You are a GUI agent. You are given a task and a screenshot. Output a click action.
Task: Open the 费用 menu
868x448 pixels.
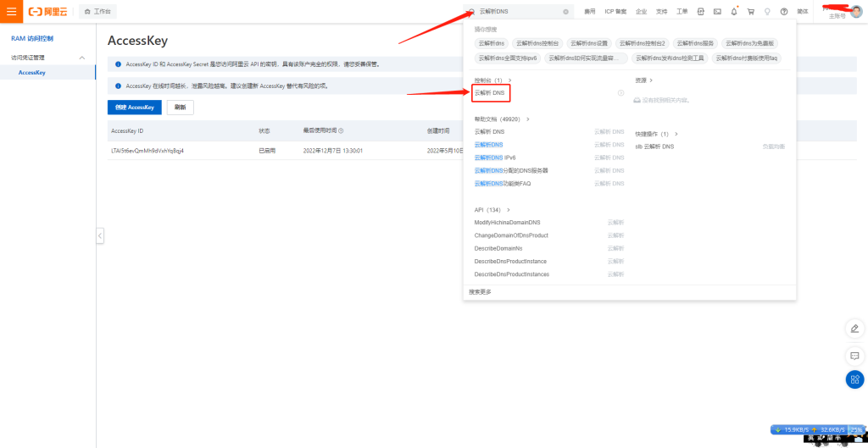(590, 11)
